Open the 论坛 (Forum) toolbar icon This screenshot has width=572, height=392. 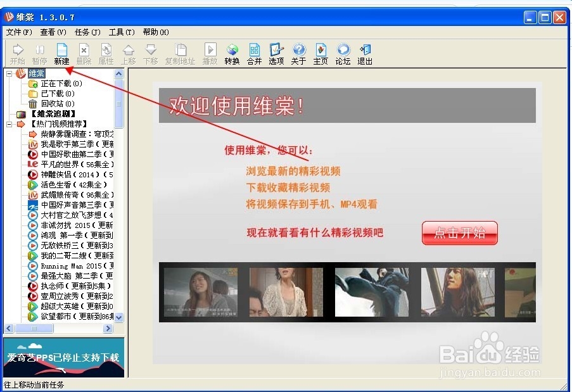tap(343, 54)
